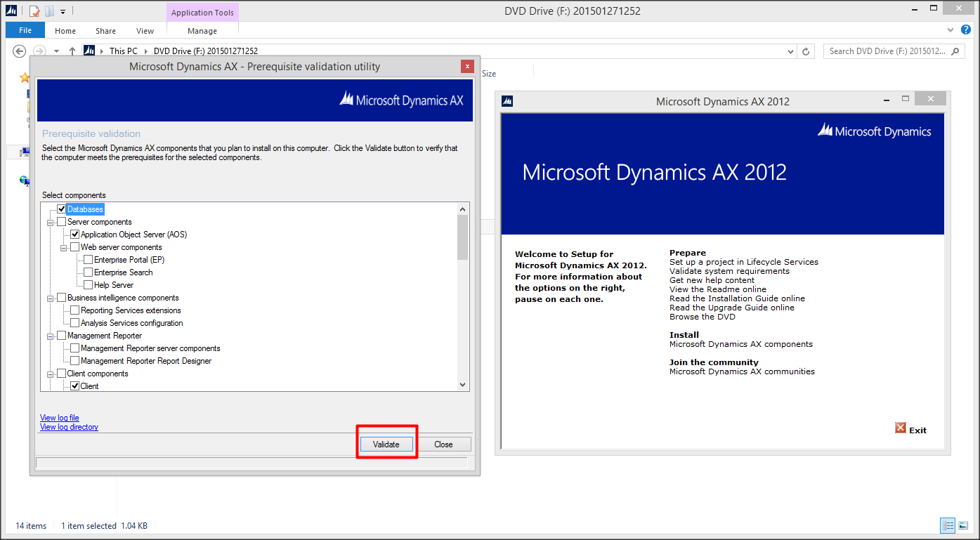
Task: Collapse the Business intelligence components node
Action: (51, 298)
